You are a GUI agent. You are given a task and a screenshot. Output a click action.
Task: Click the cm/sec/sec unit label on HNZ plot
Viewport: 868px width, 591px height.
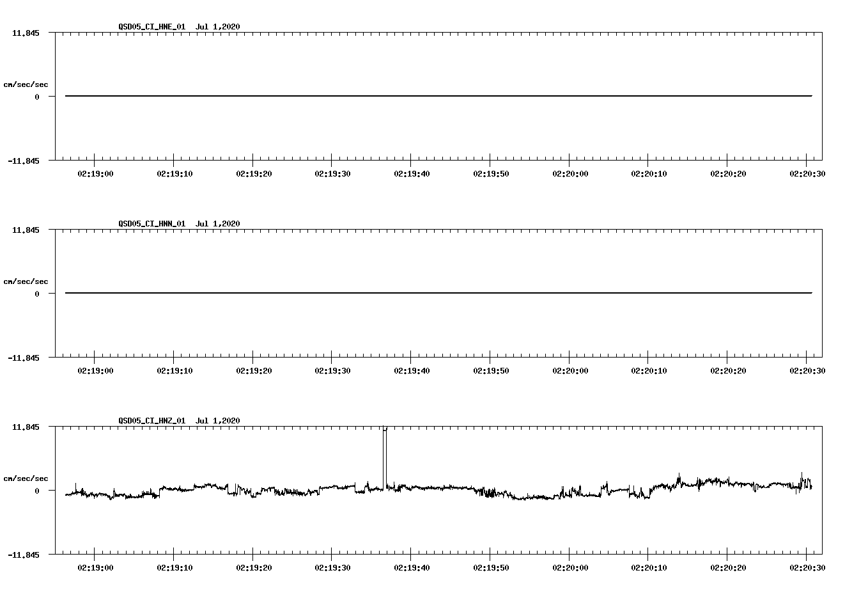(x=26, y=478)
